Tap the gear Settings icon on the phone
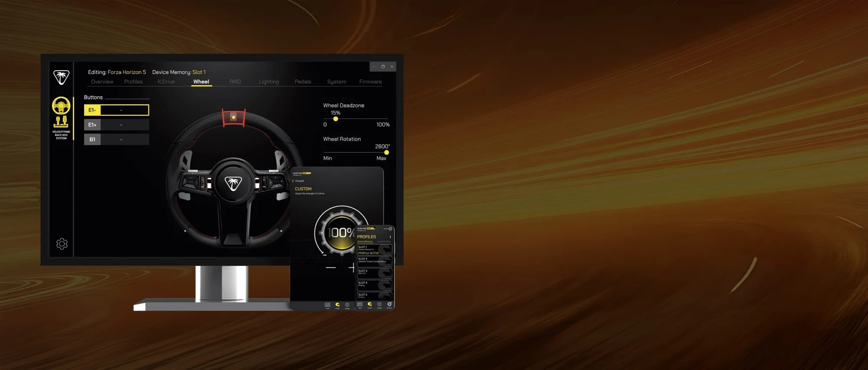The height and width of the screenshot is (370, 868). [379, 305]
